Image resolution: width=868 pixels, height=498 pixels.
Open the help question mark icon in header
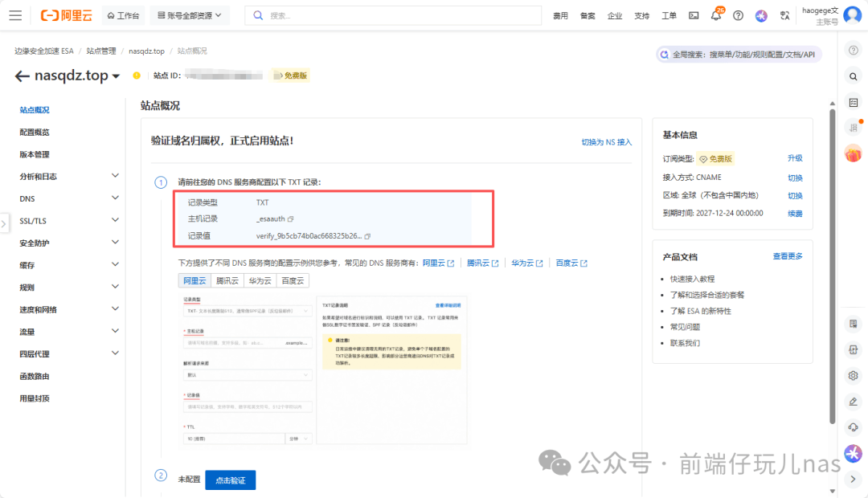pyautogui.click(x=738, y=15)
